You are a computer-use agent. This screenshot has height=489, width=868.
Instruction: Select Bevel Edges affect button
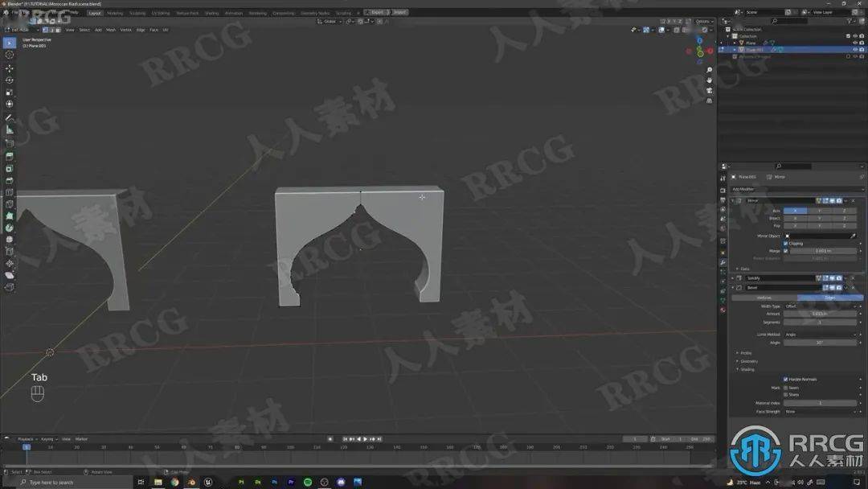(x=829, y=298)
